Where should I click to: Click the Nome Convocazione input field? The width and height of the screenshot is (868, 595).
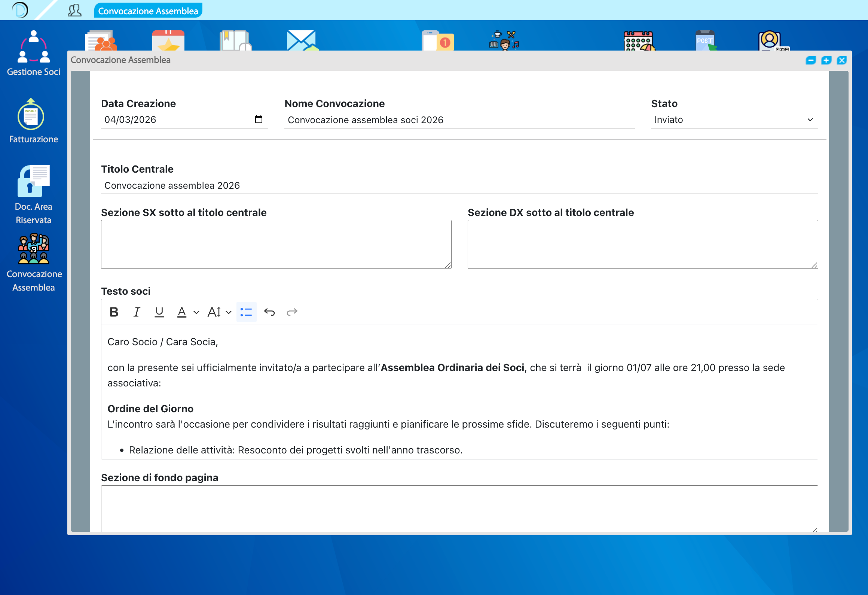(459, 120)
